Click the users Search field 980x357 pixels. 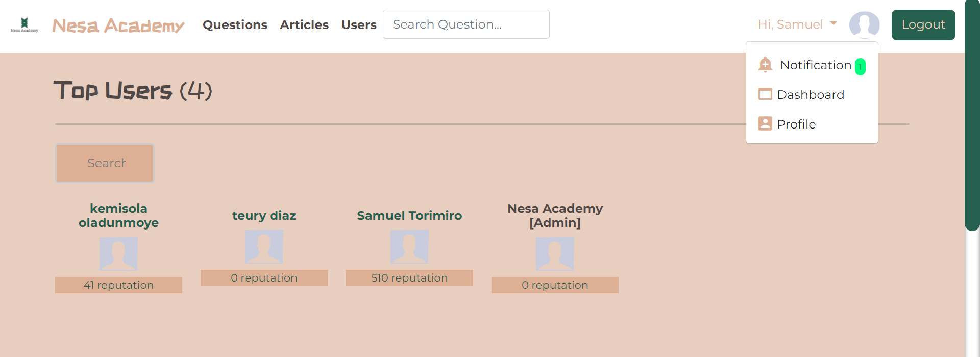click(105, 163)
